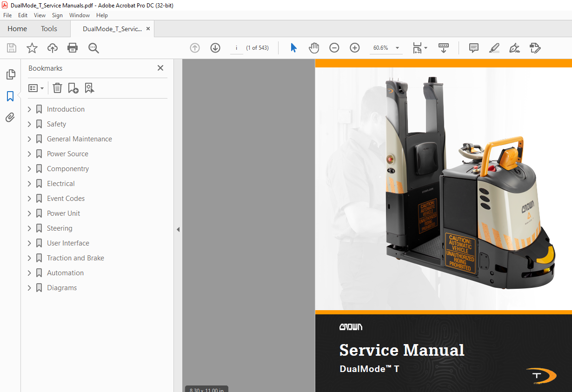Activate the Hand pan tool

314,48
